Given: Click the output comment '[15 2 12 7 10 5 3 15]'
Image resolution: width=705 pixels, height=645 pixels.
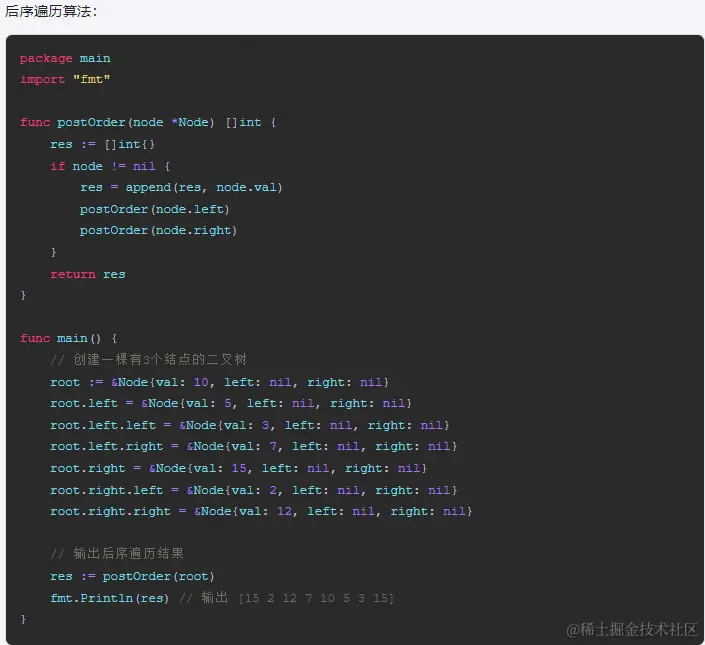Looking at the screenshot, I should point(317,598).
